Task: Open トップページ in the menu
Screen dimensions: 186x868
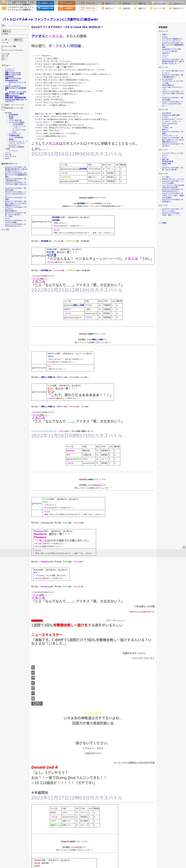Action: pos(10,69)
